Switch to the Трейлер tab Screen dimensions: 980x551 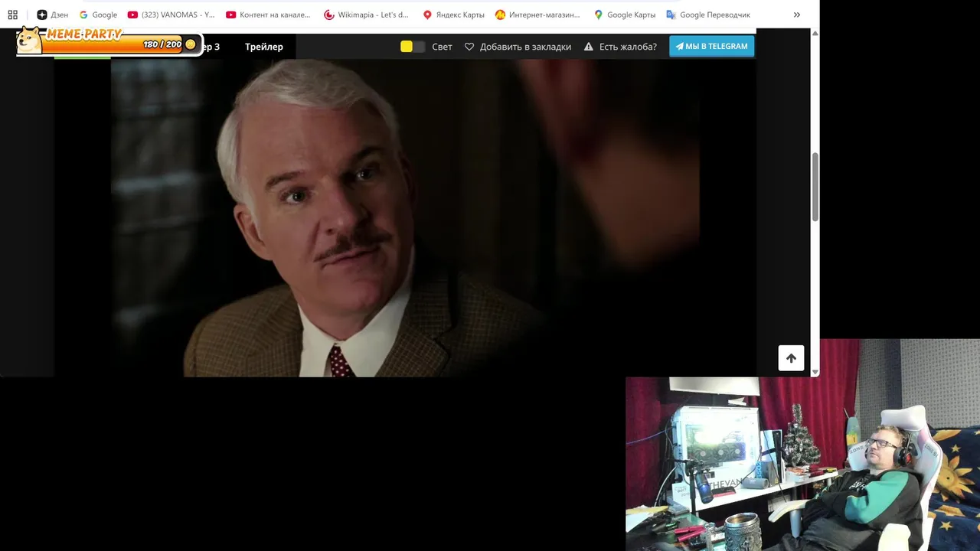click(264, 47)
